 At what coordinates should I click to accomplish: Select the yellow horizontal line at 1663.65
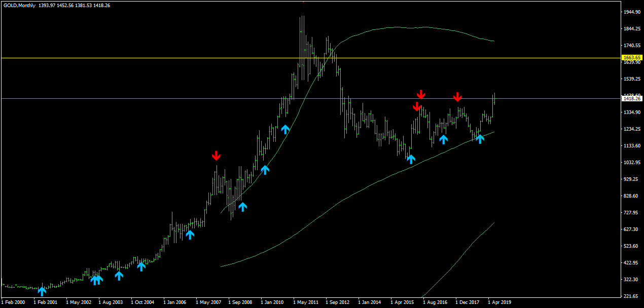click(310, 58)
